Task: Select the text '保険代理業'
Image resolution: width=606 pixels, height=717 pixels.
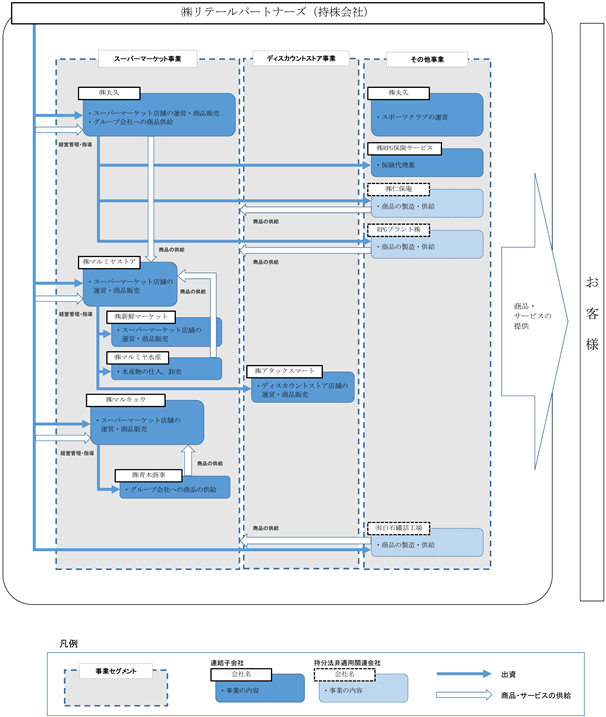Action: (398, 165)
